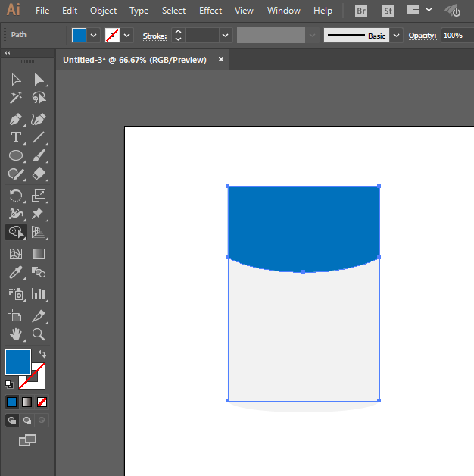Image resolution: width=474 pixels, height=476 pixels.
Task: Set paint mode to None
Action: tap(42, 402)
